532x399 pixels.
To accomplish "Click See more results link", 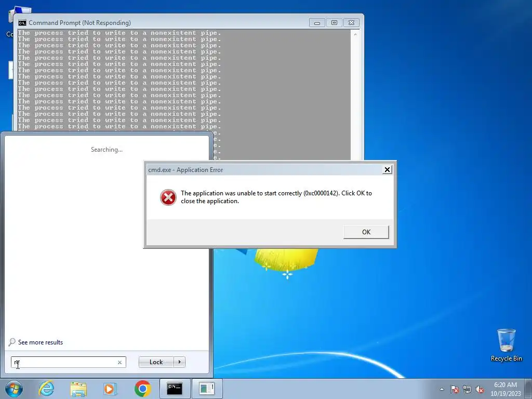I will coord(41,342).
